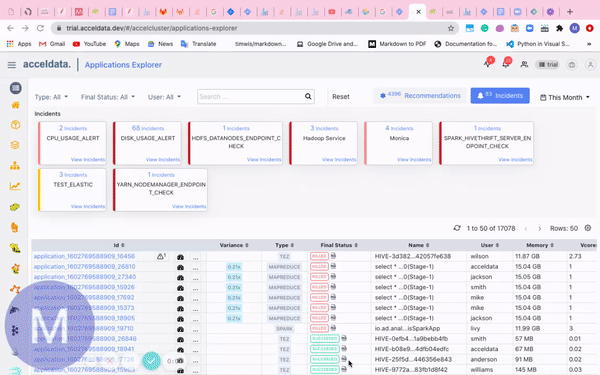Viewport: 600px width, 375px height.
Task: Bookmark this page with the star
Action: [x=451, y=28]
